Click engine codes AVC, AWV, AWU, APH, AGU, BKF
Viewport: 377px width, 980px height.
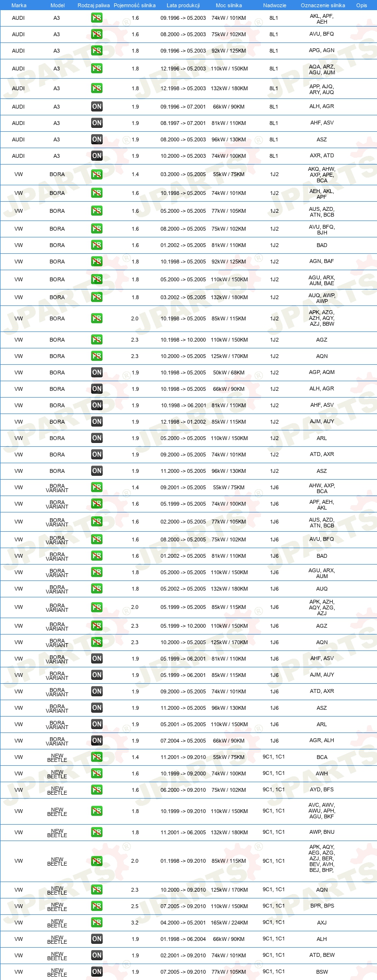(322, 811)
